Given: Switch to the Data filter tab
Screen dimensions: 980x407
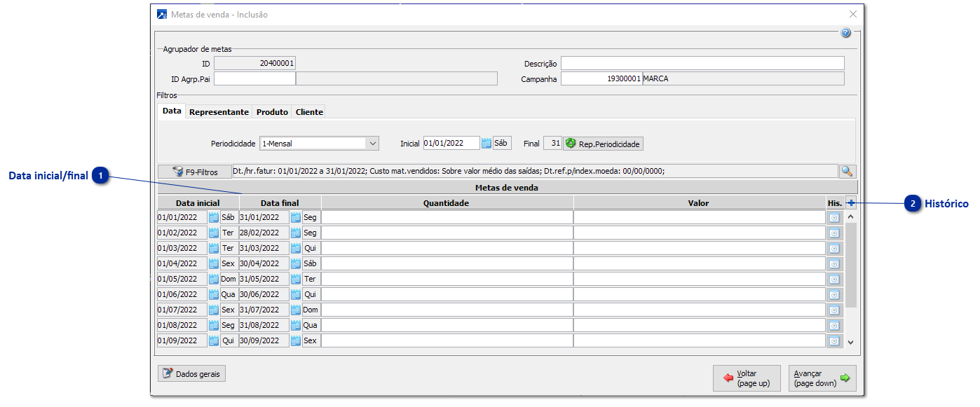Looking at the screenshot, I should coord(172,111).
